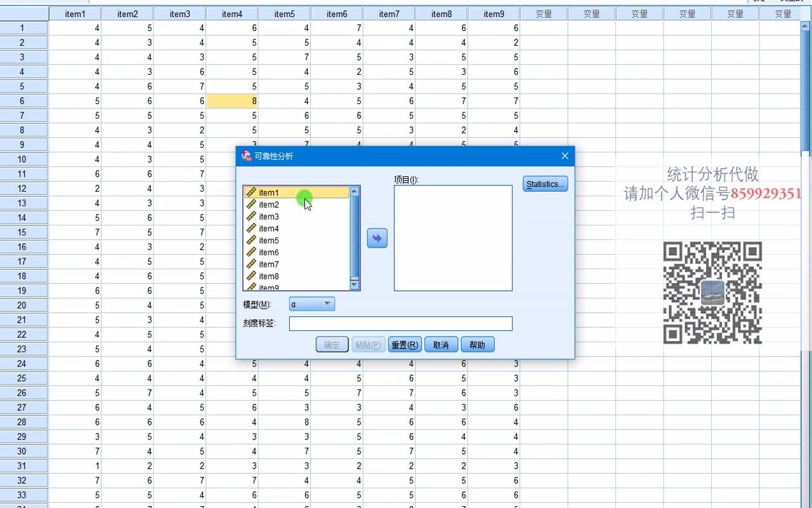Click the scale ruler icon beside item7 in the dialog
812x508 pixels.
(x=251, y=264)
